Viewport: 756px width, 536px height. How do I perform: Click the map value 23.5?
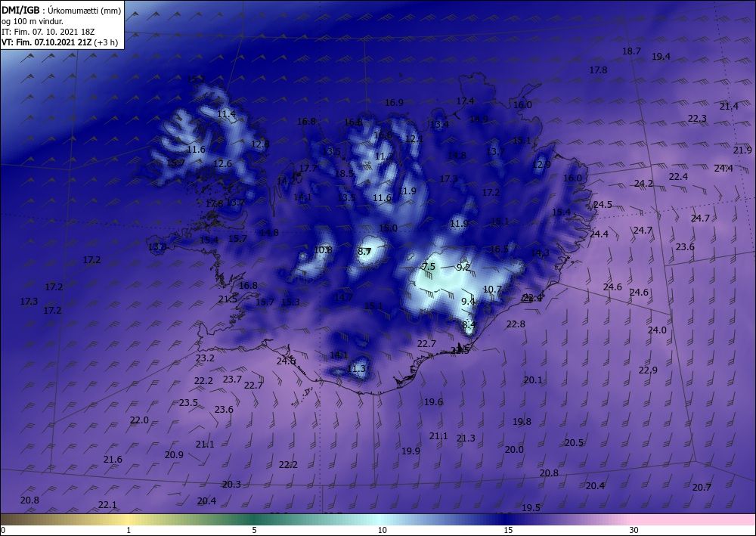point(188,403)
